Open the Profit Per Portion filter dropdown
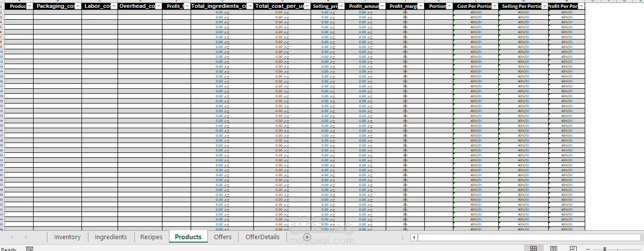The width and height of the screenshot is (644, 251). (581, 6)
